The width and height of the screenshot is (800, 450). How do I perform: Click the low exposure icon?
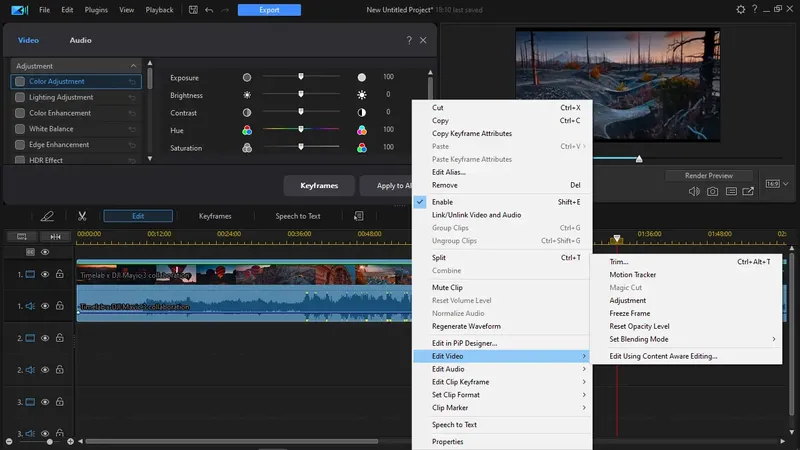247,78
